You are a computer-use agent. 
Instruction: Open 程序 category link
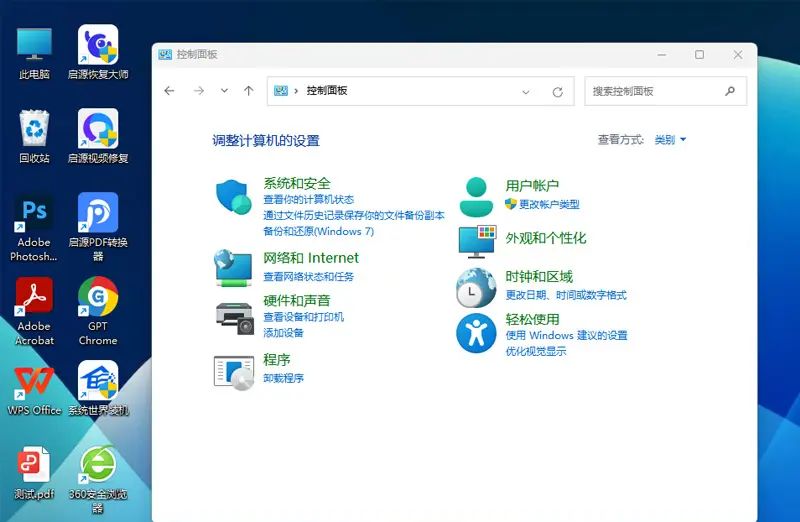pos(277,359)
